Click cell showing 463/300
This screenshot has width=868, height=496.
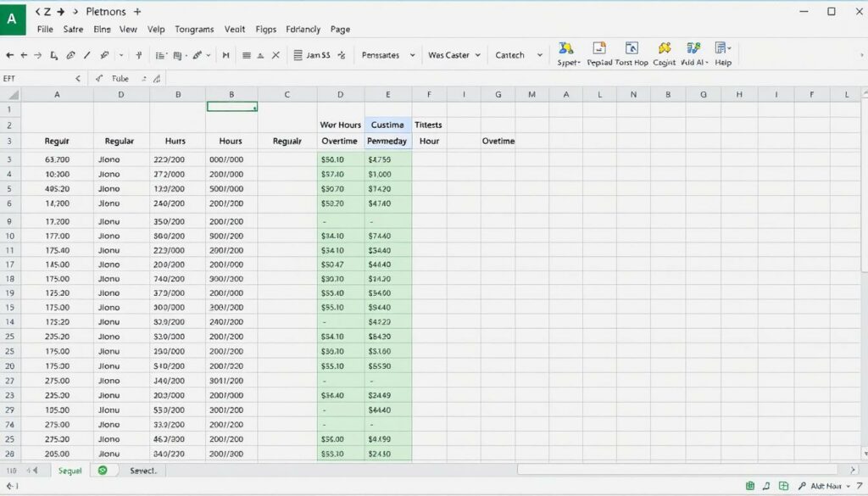click(177, 439)
